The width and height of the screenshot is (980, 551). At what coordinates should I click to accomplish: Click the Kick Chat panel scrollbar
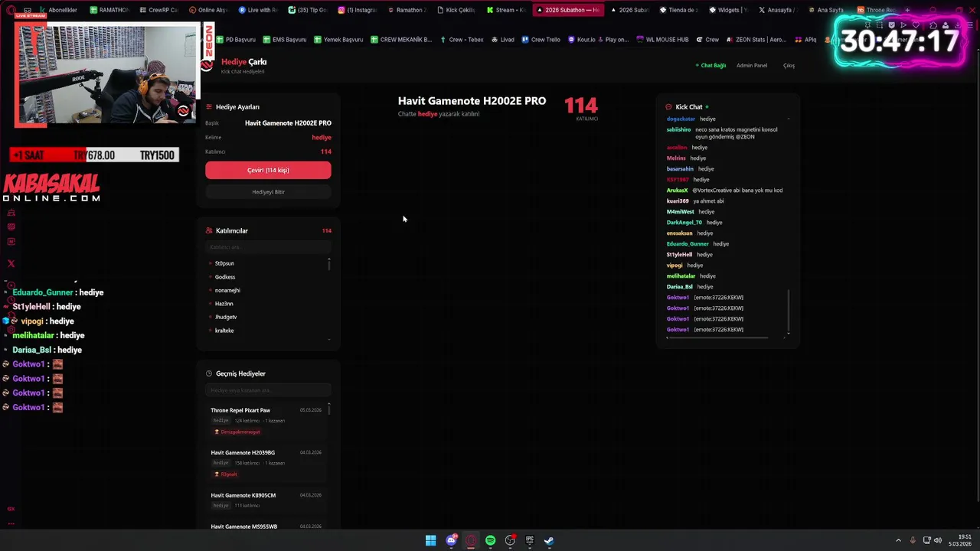[789, 311]
